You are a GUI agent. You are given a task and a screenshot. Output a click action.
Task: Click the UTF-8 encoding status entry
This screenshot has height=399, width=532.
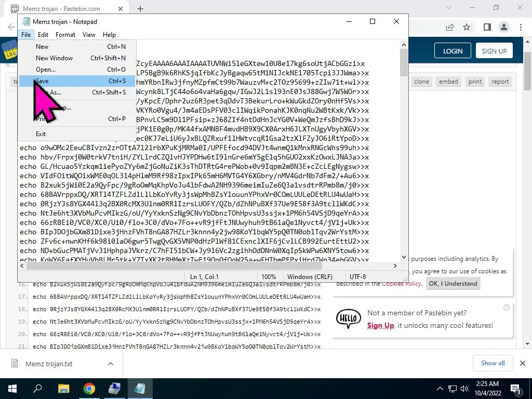(x=357, y=276)
